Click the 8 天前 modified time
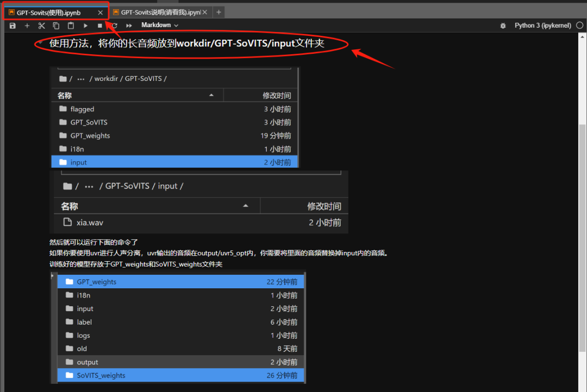 point(288,349)
